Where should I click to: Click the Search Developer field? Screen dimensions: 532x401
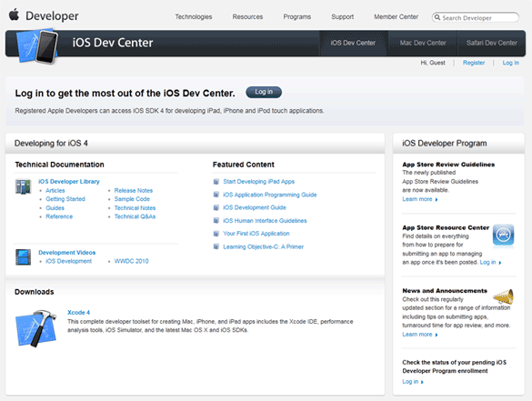(475, 17)
